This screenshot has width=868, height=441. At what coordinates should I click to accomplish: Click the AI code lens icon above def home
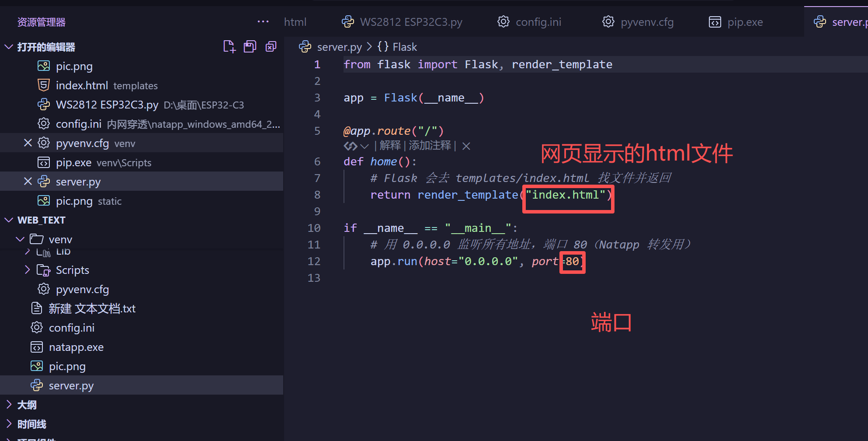point(350,146)
